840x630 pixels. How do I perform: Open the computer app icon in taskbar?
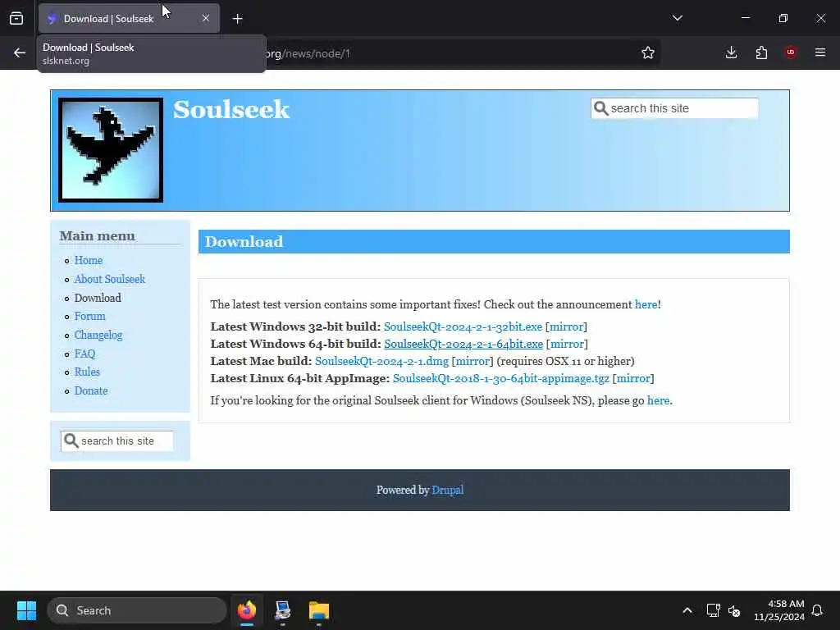pos(283,610)
